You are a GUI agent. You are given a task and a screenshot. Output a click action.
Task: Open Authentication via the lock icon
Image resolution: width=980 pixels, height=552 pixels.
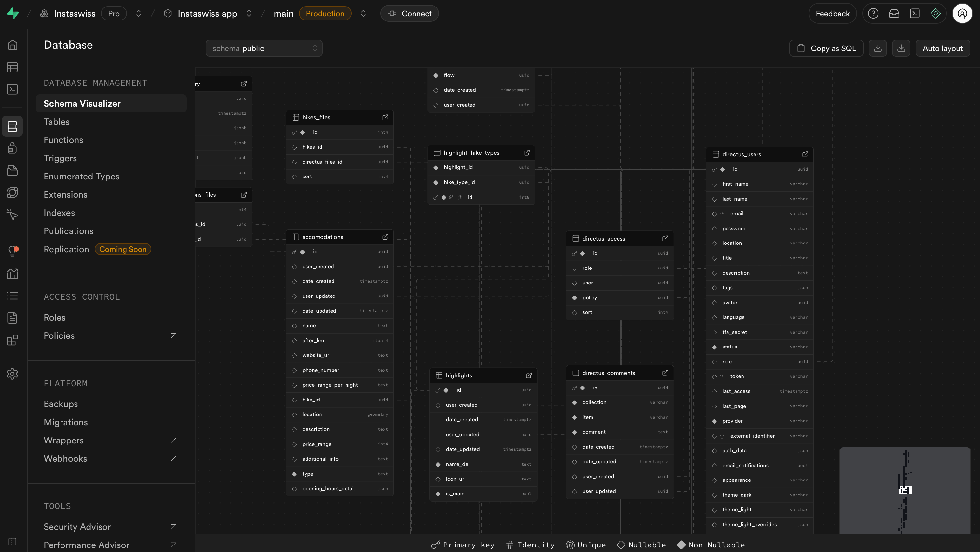click(13, 148)
